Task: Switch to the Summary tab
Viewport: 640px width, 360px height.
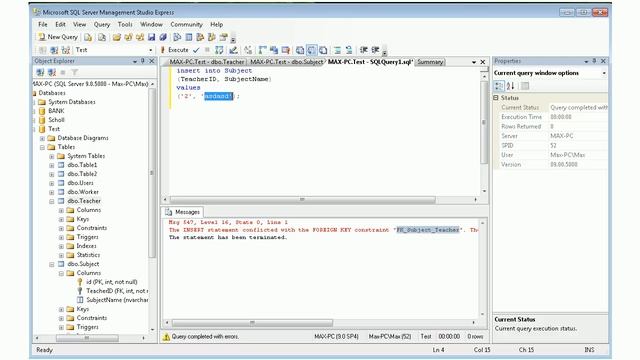Action: pos(430,62)
